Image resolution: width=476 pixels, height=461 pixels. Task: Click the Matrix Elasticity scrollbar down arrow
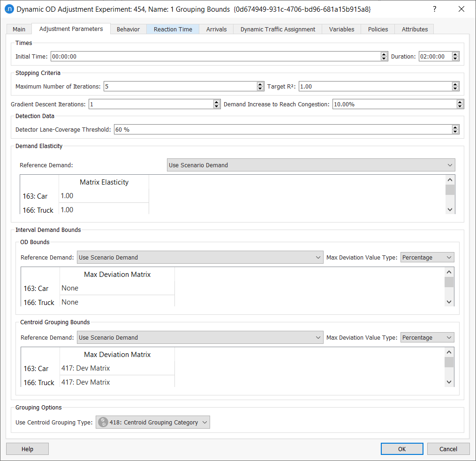tap(450, 209)
